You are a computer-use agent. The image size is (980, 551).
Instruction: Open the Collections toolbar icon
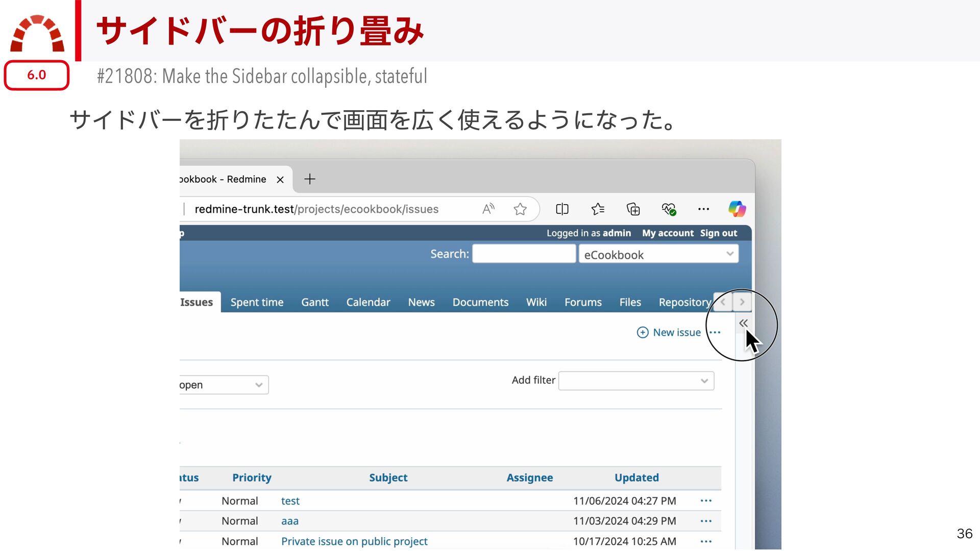pyautogui.click(x=633, y=209)
